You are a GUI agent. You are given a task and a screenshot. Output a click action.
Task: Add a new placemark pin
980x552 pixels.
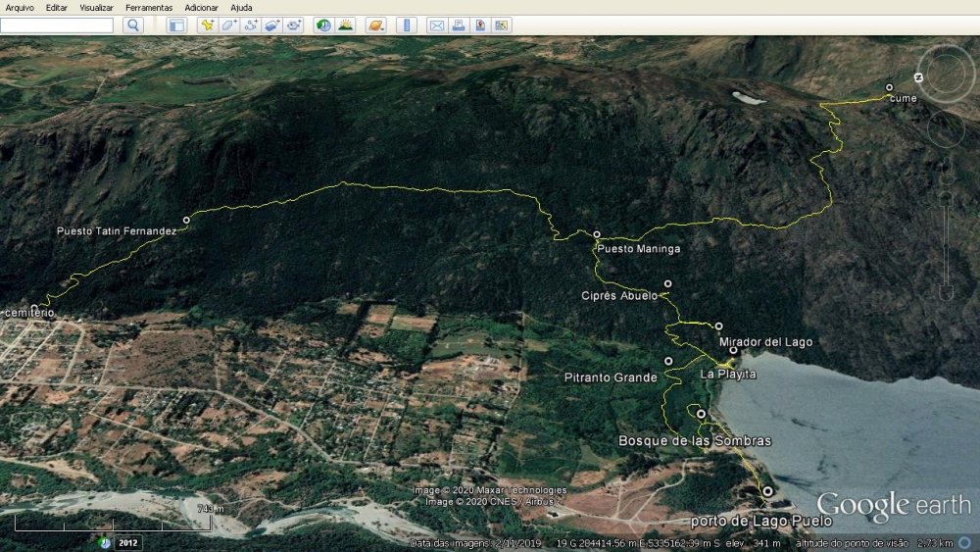(x=207, y=25)
